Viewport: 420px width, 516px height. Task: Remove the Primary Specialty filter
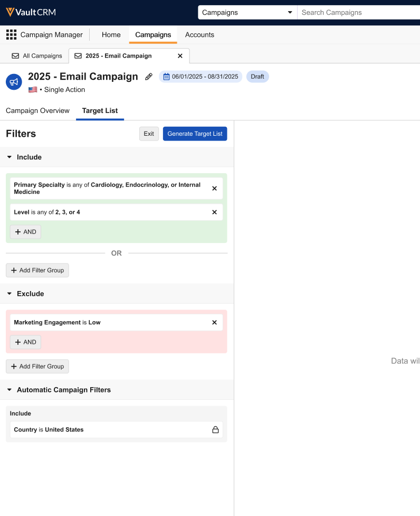(x=214, y=189)
